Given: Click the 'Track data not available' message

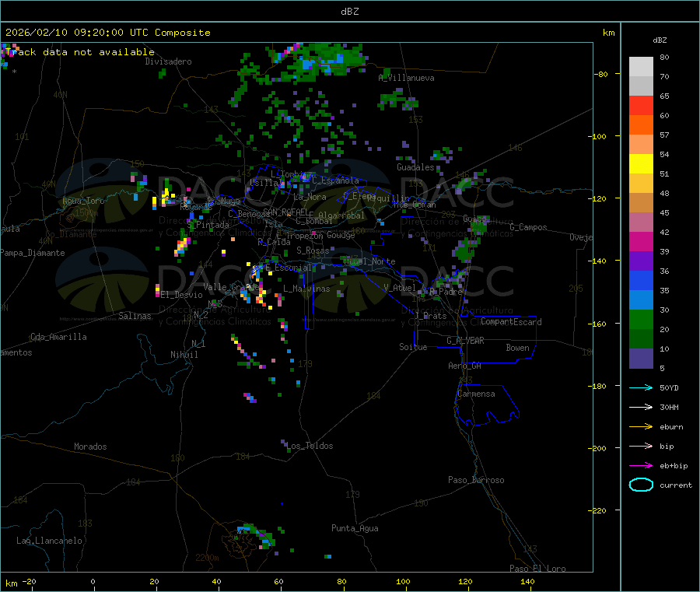Looking at the screenshot, I should click(x=80, y=52).
